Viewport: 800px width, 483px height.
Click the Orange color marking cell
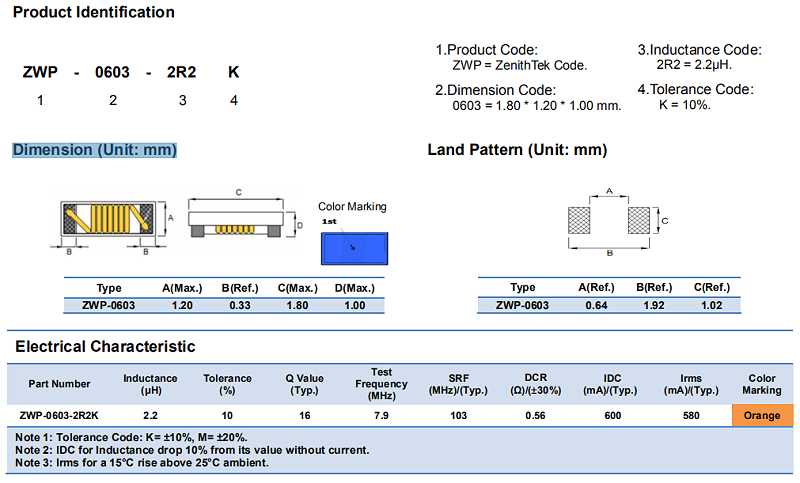(762, 415)
